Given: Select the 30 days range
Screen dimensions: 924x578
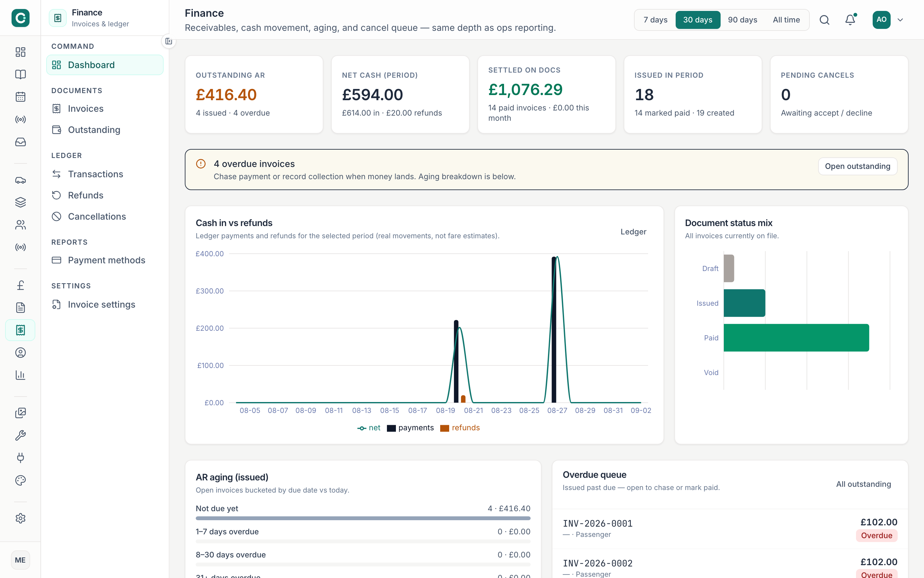Looking at the screenshot, I should [x=697, y=20].
